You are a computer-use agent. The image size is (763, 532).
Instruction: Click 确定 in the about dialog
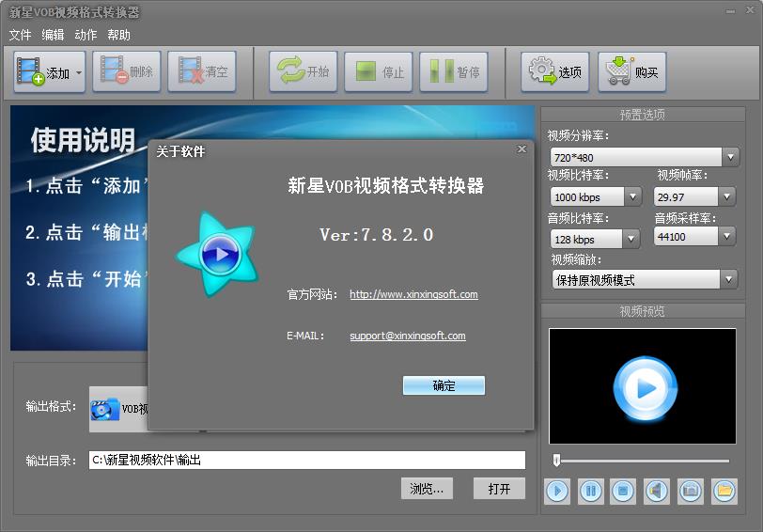coord(444,385)
